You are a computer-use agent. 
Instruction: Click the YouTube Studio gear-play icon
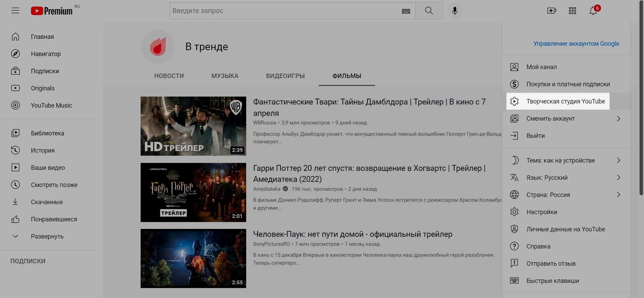[x=514, y=101]
